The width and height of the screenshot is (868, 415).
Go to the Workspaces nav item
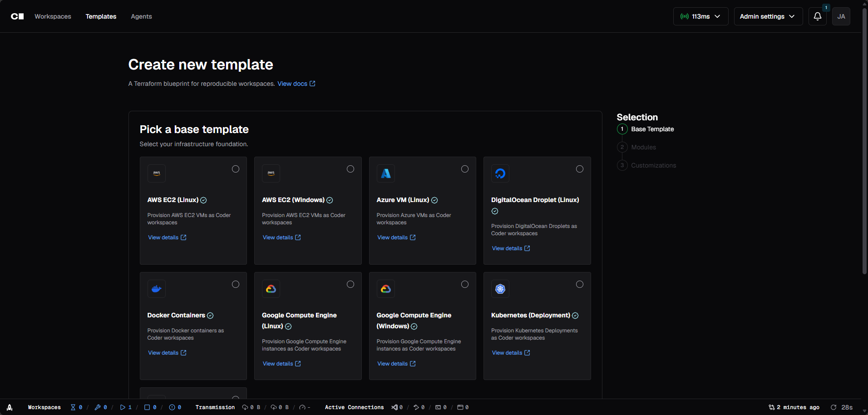coord(53,16)
